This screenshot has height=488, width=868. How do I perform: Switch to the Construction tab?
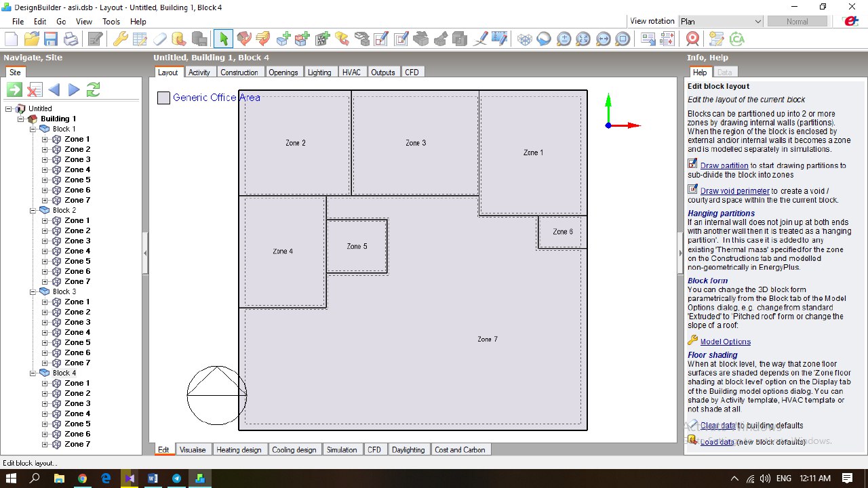[x=239, y=73]
